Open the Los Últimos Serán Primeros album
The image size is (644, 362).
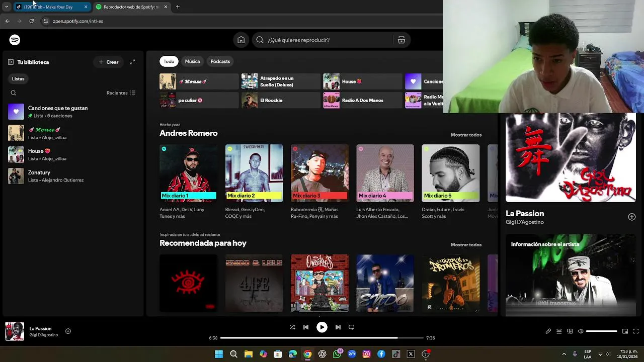point(451,283)
